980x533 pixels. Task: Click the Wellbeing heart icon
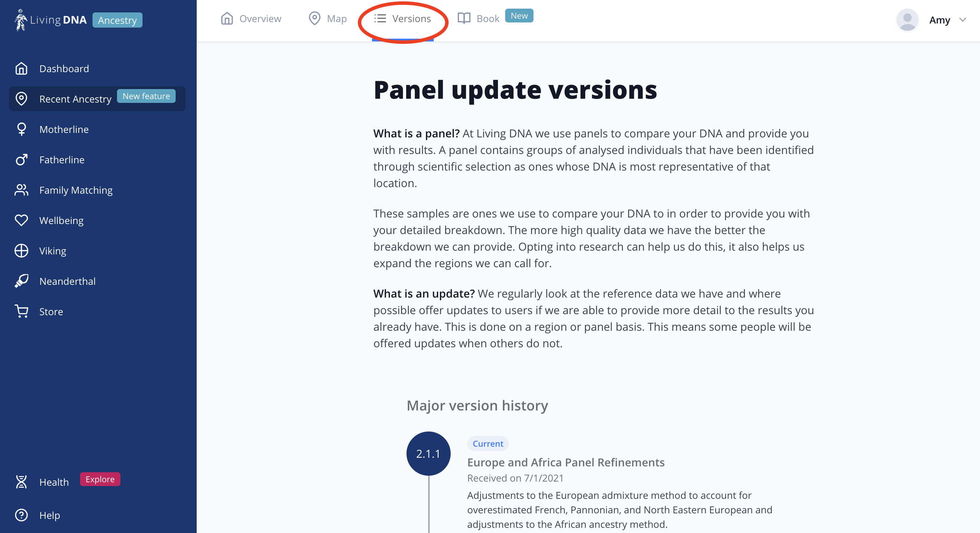click(21, 221)
